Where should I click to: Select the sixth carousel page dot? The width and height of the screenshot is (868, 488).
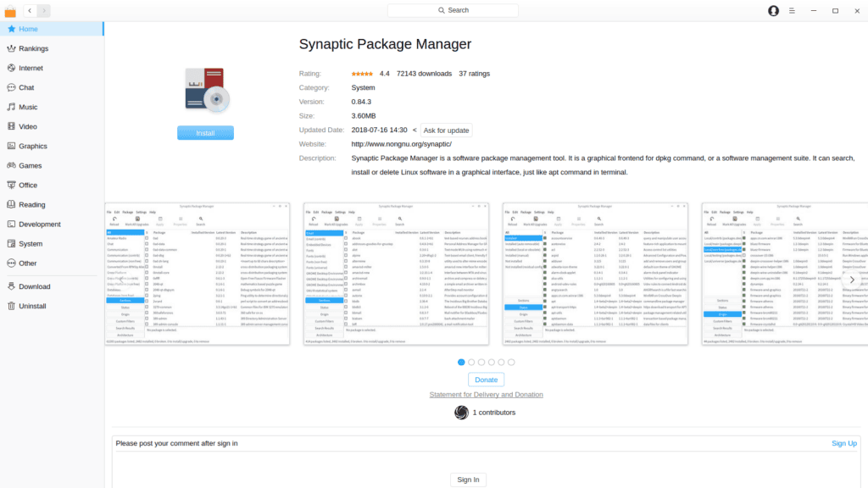click(x=511, y=363)
